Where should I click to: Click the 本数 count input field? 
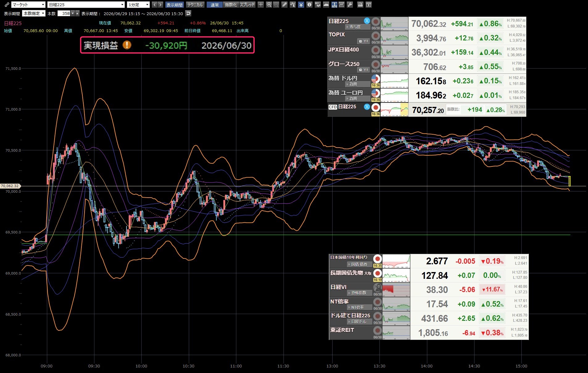click(64, 13)
